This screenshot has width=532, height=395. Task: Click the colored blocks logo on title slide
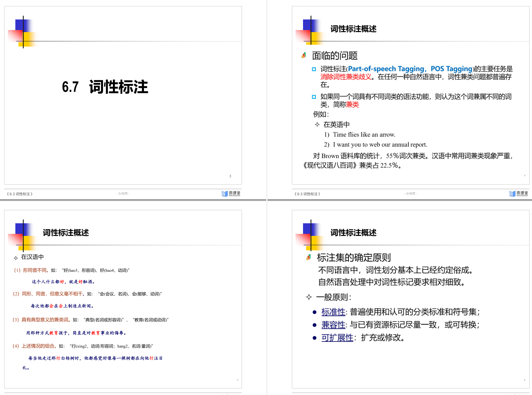(x=23, y=32)
